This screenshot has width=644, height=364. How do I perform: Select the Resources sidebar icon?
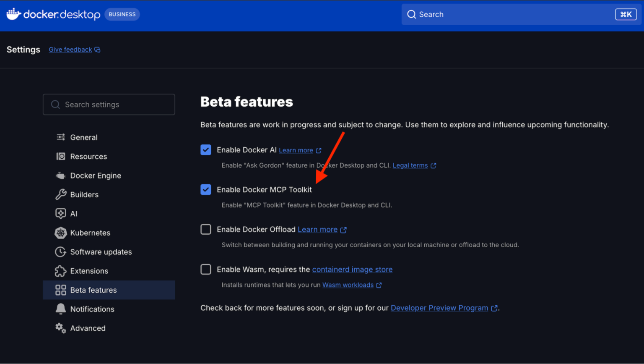[61, 156]
